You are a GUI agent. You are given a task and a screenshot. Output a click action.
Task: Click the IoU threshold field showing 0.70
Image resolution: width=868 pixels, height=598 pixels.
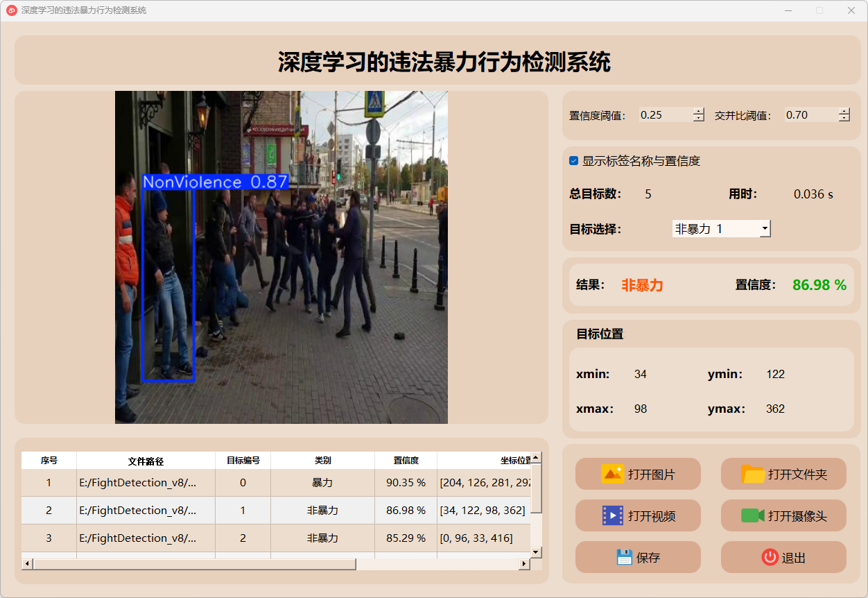pyautogui.click(x=810, y=115)
